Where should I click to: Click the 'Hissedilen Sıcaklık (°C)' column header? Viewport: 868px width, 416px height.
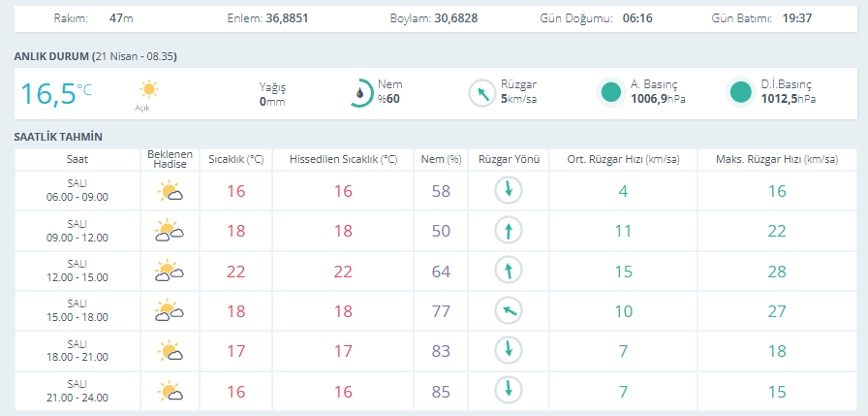coord(343,159)
